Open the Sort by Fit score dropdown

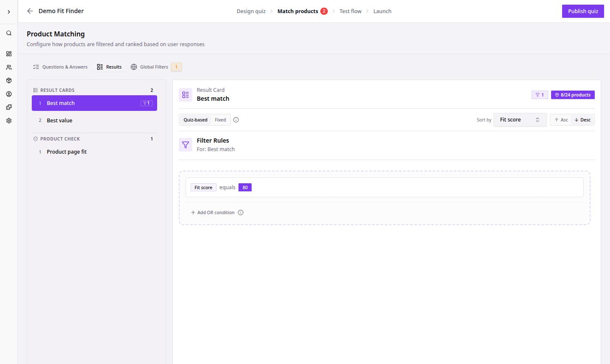[x=520, y=120]
